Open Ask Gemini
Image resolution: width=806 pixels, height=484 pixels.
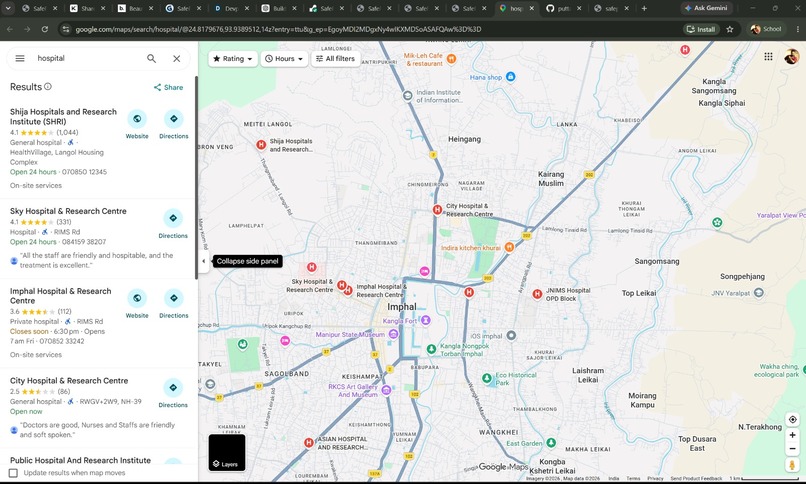click(x=706, y=8)
